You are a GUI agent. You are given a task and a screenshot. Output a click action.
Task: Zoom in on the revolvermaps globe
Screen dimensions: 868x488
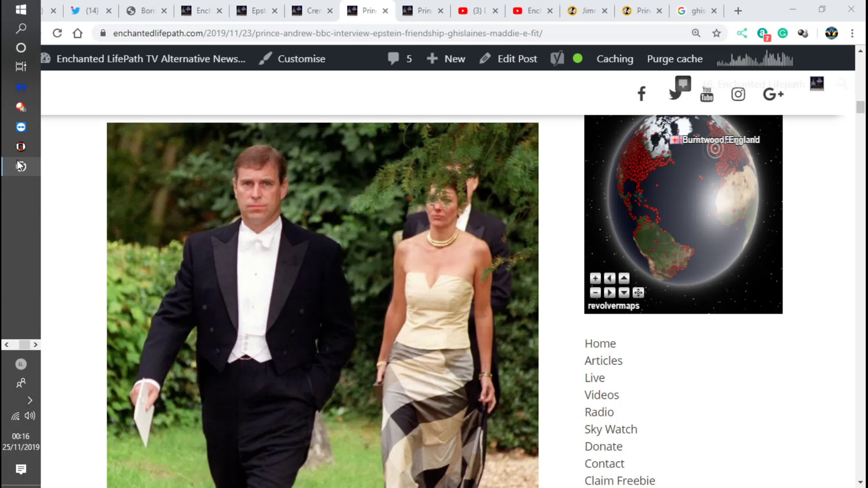pos(595,279)
